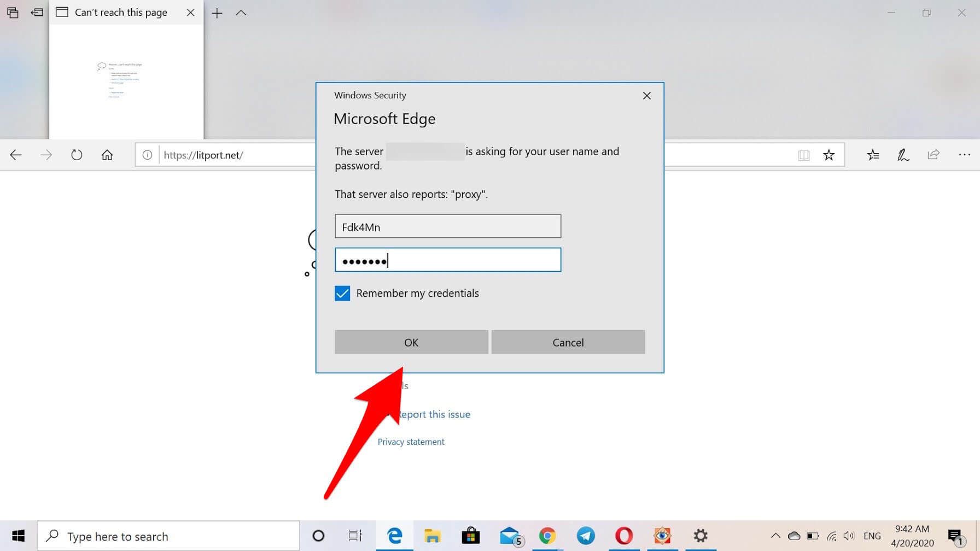Open volume speaker tray icon
980x551 pixels.
[849, 536]
